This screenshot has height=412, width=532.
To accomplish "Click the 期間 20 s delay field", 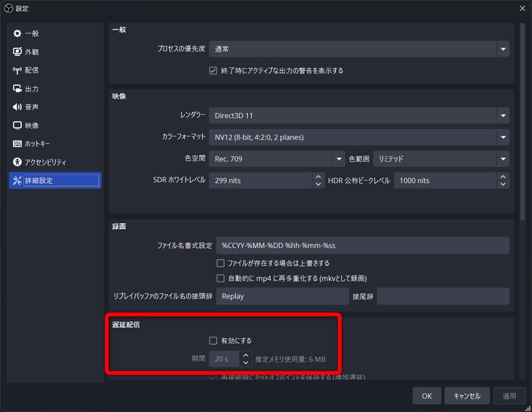I will coord(225,359).
